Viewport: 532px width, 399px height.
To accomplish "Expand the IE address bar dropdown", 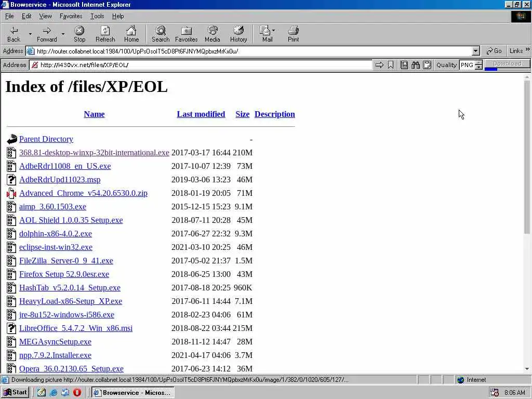I will [x=476, y=51].
